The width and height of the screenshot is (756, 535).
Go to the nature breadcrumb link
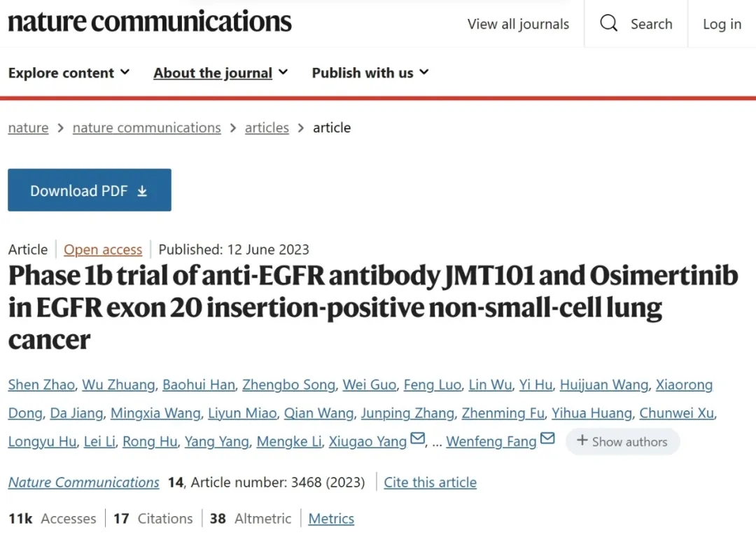tap(28, 127)
